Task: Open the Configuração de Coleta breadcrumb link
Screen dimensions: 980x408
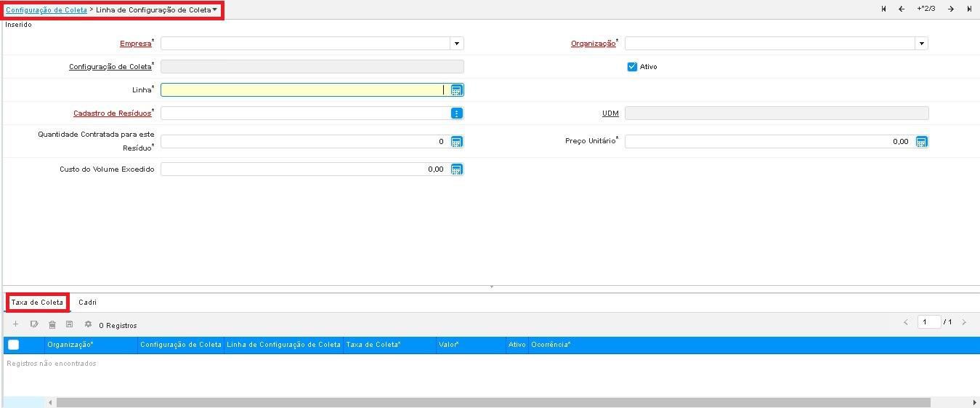Action: point(46,10)
